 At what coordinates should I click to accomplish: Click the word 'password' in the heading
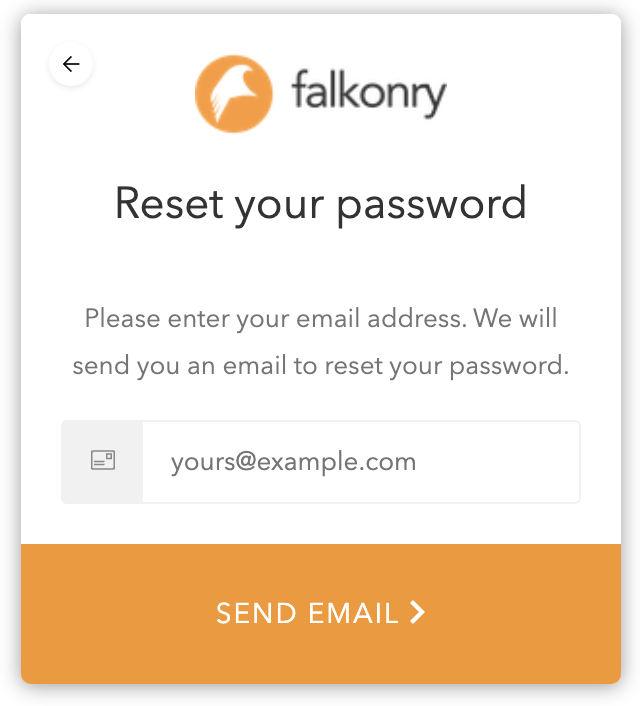pyautogui.click(x=432, y=204)
